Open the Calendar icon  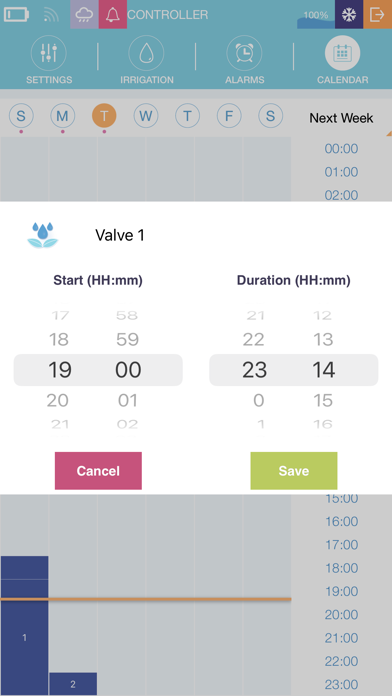(x=342, y=53)
